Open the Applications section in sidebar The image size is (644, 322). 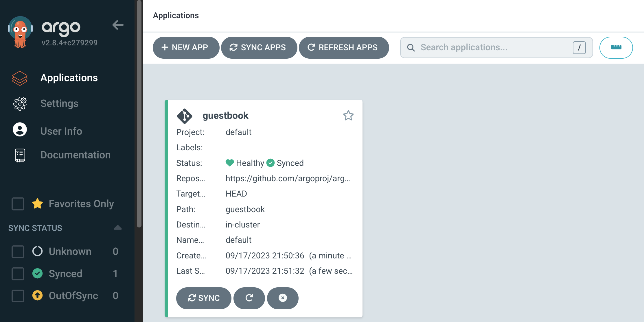coord(69,78)
